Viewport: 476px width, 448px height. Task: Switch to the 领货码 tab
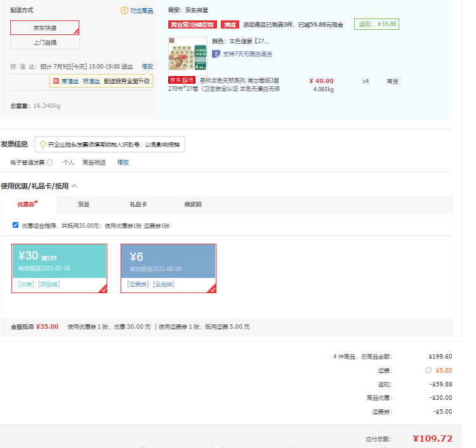pos(193,204)
